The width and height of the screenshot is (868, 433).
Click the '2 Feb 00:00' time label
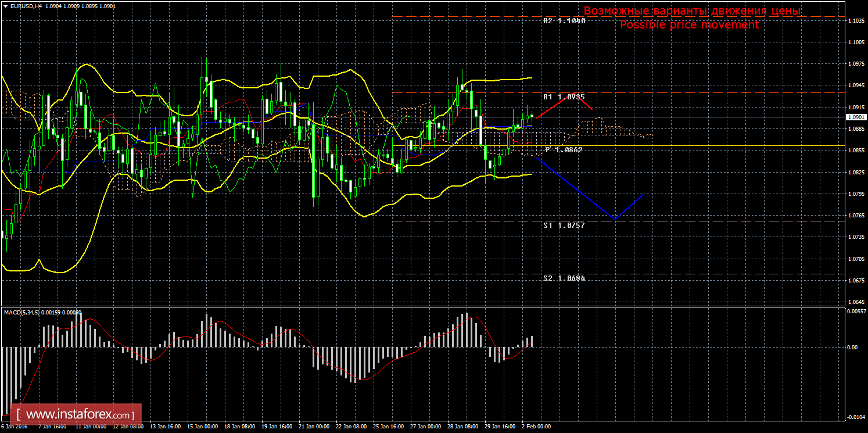535,426
